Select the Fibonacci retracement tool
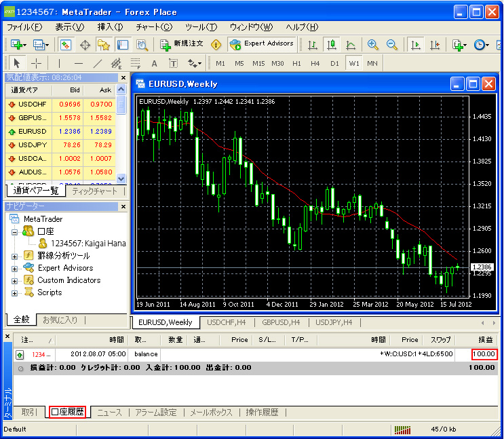Screen dimensions: 504x439 click(135, 63)
